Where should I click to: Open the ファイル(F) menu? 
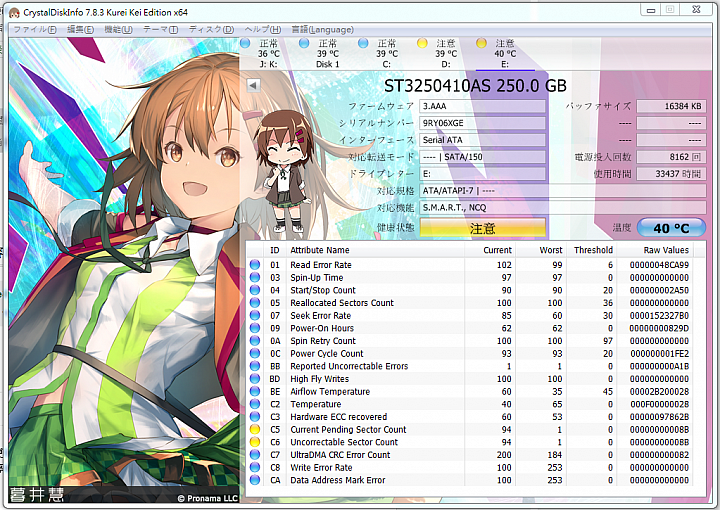34,29
